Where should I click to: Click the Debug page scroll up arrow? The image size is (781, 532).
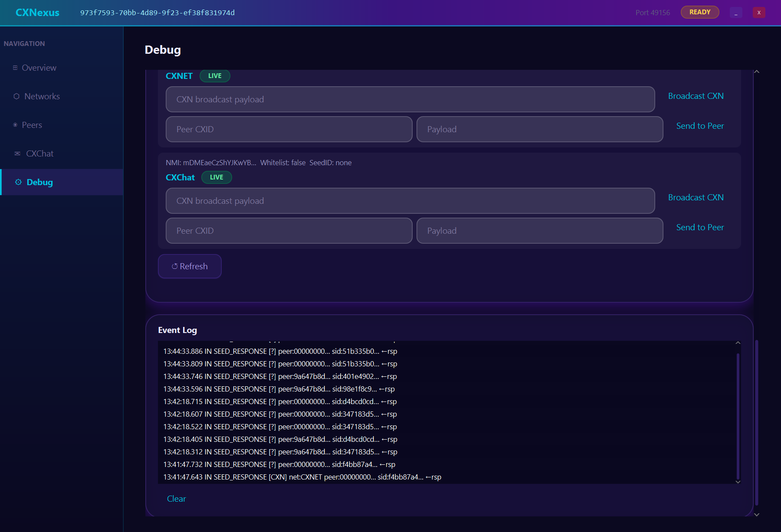(757, 72)
